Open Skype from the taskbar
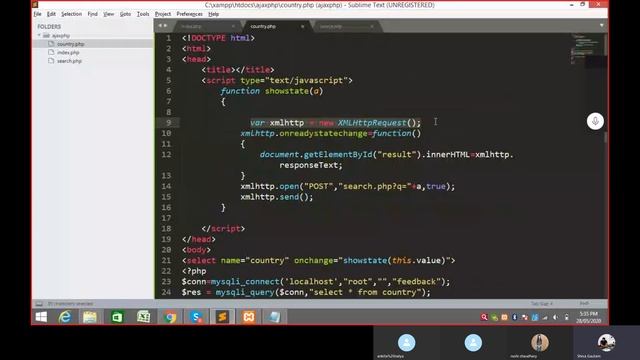 pyautogui.click(x=196, y=317)
